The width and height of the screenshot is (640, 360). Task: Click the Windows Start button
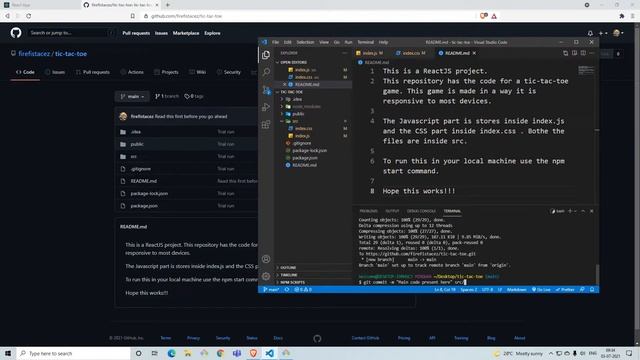point(8,353)
